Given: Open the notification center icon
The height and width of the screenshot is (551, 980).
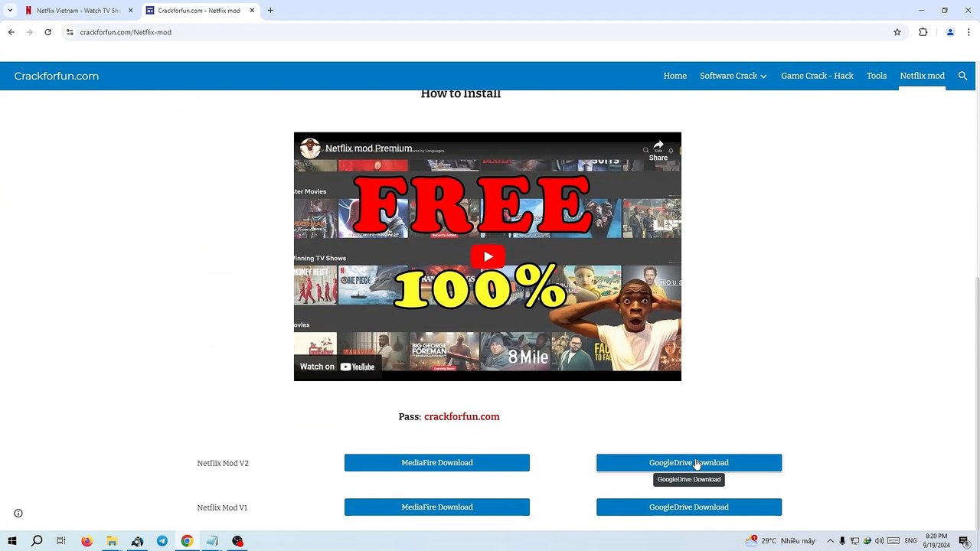Looking at the screenshot, I should (964, 541).
